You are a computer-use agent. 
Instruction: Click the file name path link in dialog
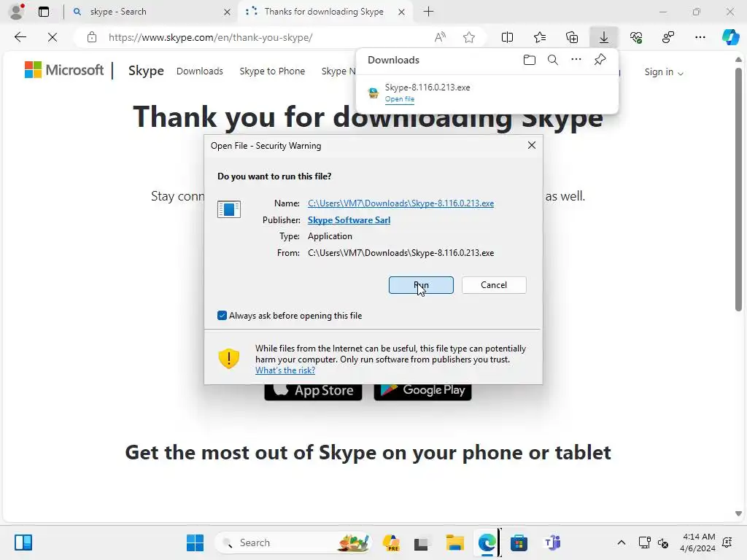click(x=400, y=203)
